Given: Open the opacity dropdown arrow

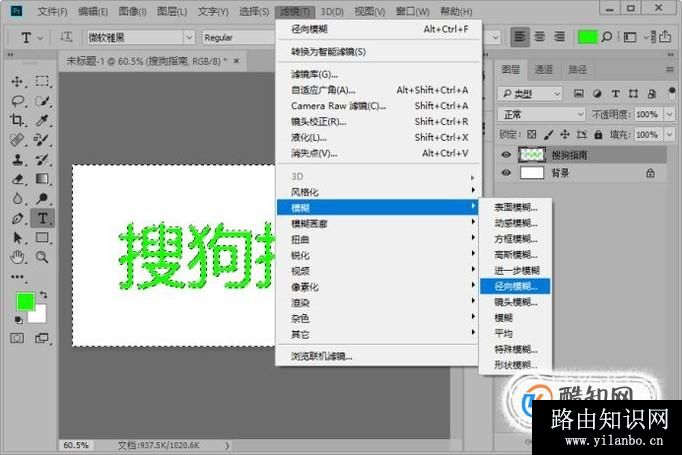Looking at the screenshot, I should [669, 114].
